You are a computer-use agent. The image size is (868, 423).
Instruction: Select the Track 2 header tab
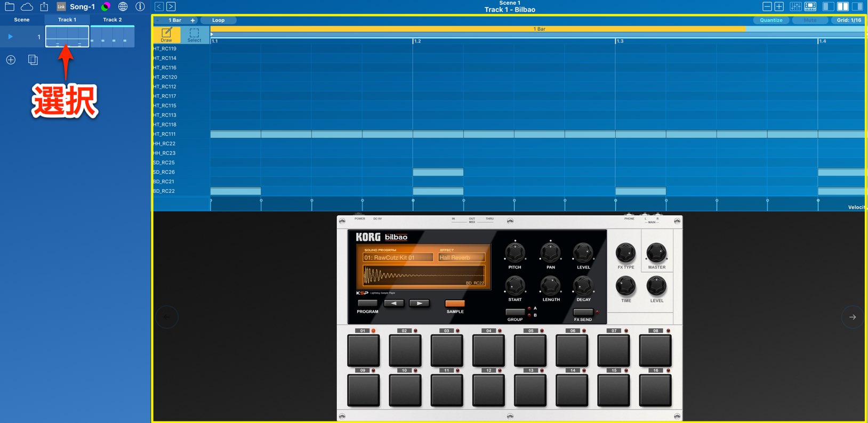(112, 20)
